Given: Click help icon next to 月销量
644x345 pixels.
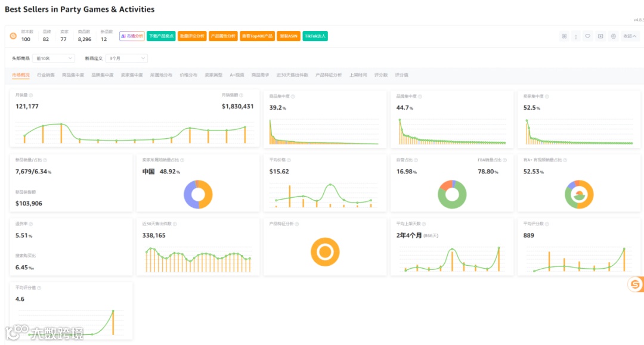Looking at the screenshot, I should [31, 95].
